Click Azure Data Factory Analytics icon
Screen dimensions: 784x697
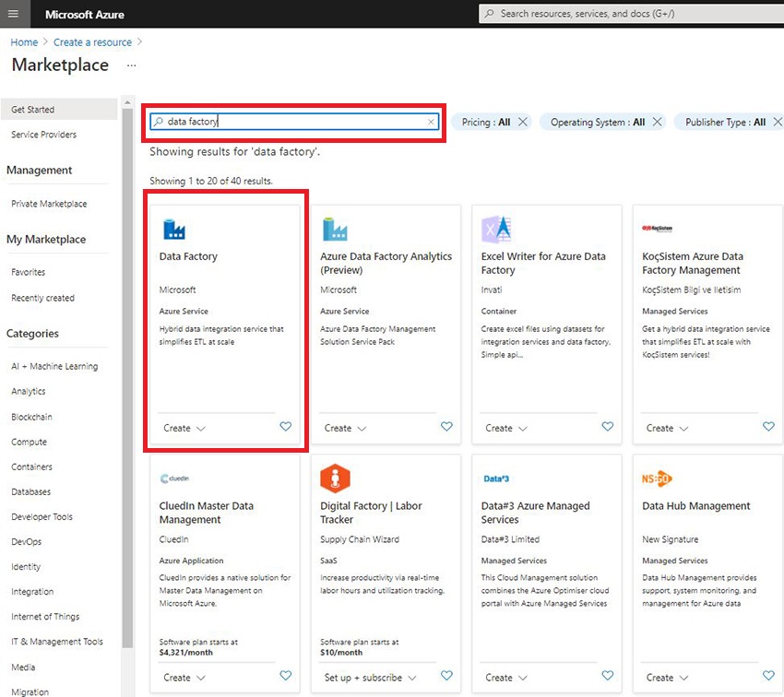tap(334, 229)
